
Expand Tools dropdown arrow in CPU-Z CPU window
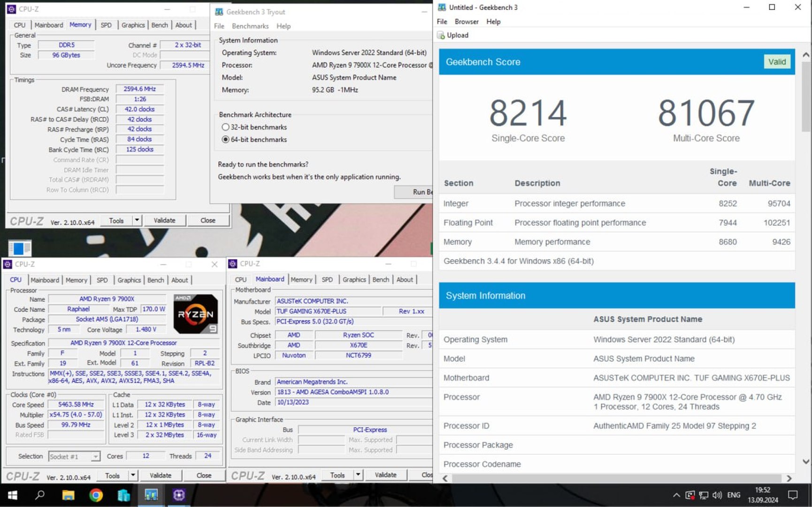pyautogui.click(x=133, y=476)
